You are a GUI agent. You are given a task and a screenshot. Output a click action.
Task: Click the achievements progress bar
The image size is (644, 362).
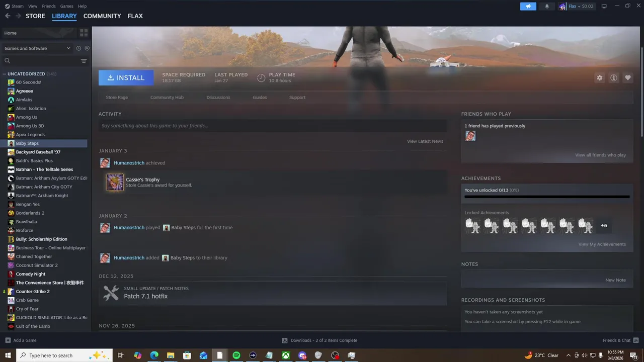(547, 197)
